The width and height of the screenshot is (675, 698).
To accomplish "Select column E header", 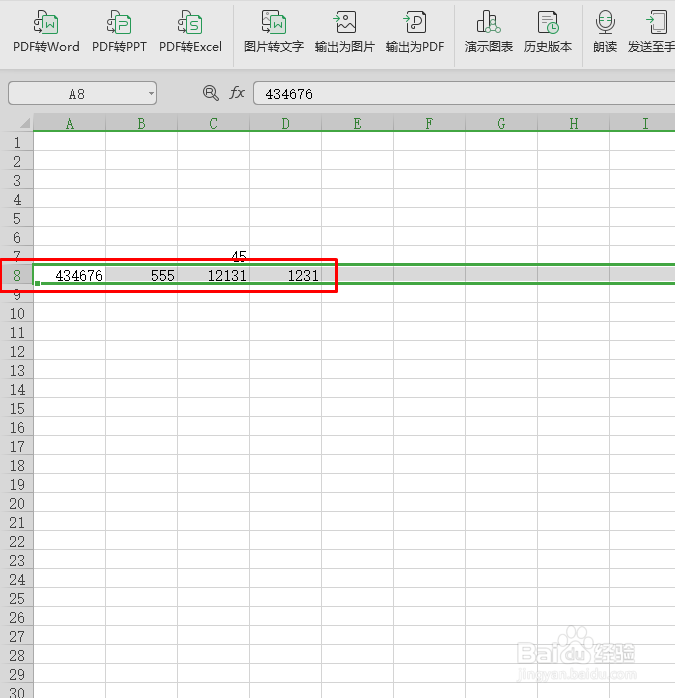I will (x=358, y=123).
